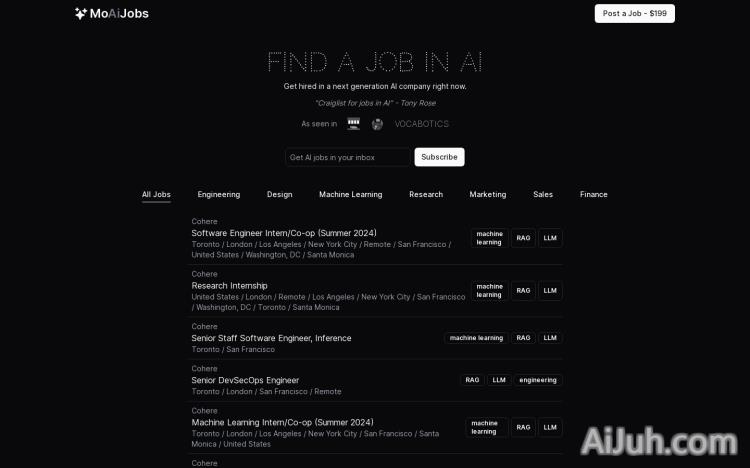Screen dimensions: 750x468
Task: Click LLM tag on Senior Staff Software Engineer row
Action: pos(550,338)
